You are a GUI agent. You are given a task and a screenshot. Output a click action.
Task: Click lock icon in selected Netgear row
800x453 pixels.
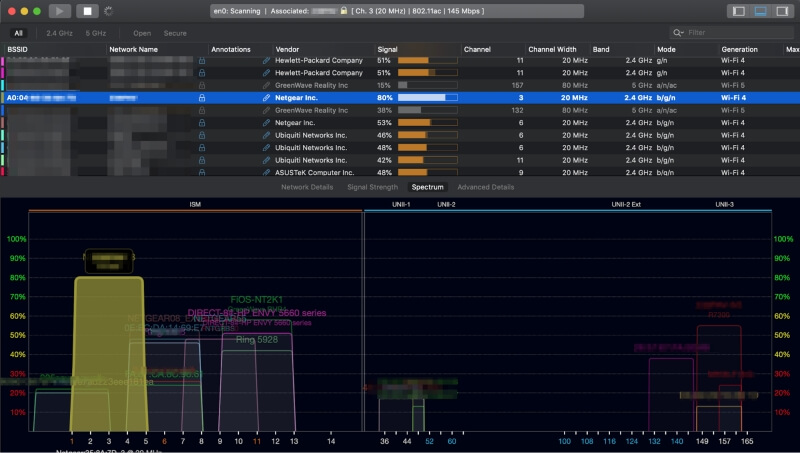[202, 97]
